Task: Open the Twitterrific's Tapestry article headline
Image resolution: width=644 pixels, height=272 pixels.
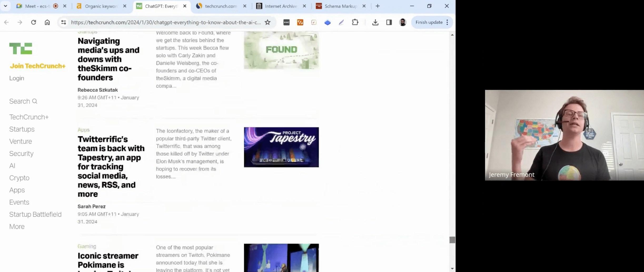Action: (111, 166)
